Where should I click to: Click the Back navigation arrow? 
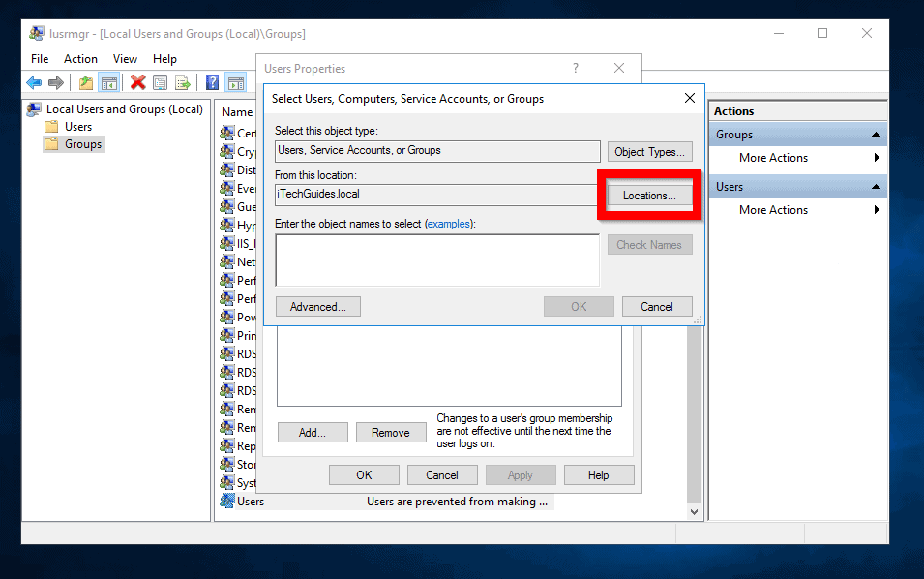tap(34, 82)
